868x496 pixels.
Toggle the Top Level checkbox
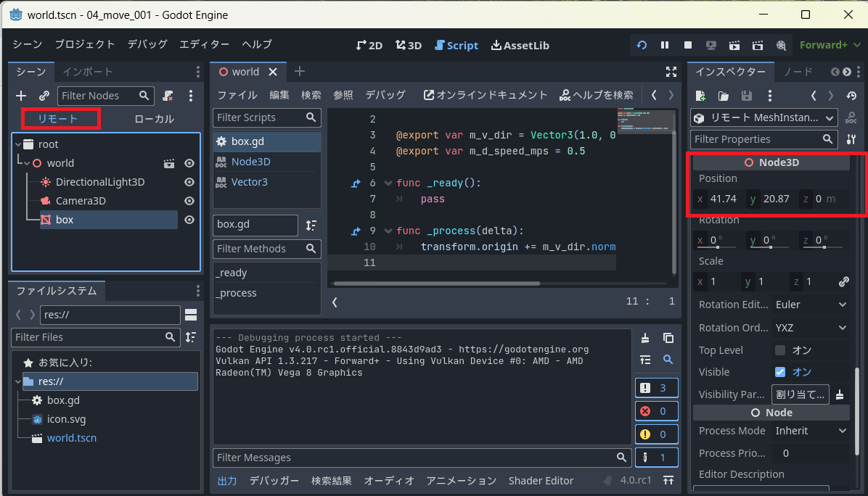(x=780, y=350)
